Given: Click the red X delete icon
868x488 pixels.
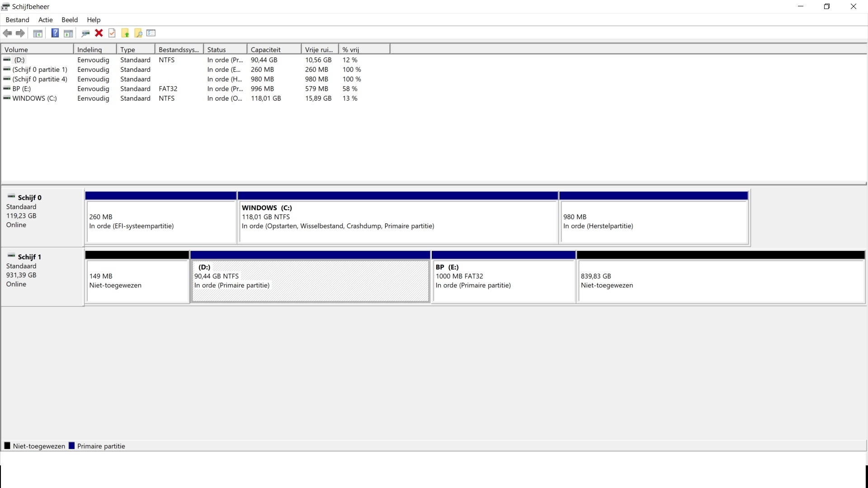Looking at the screenshot, I should (x=99, y=33).
